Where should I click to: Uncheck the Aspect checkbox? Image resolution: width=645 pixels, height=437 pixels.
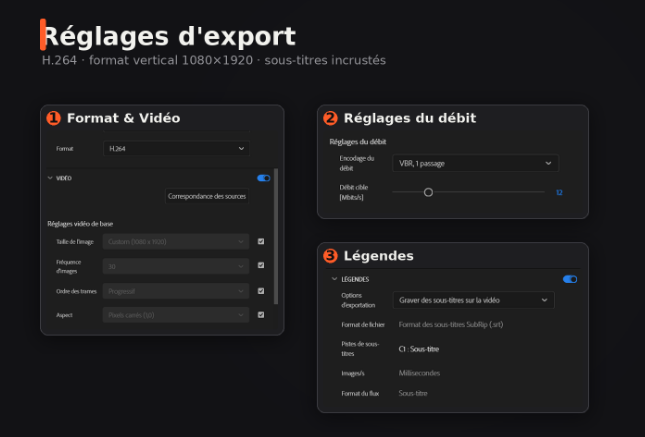click(x=261, y=315)
